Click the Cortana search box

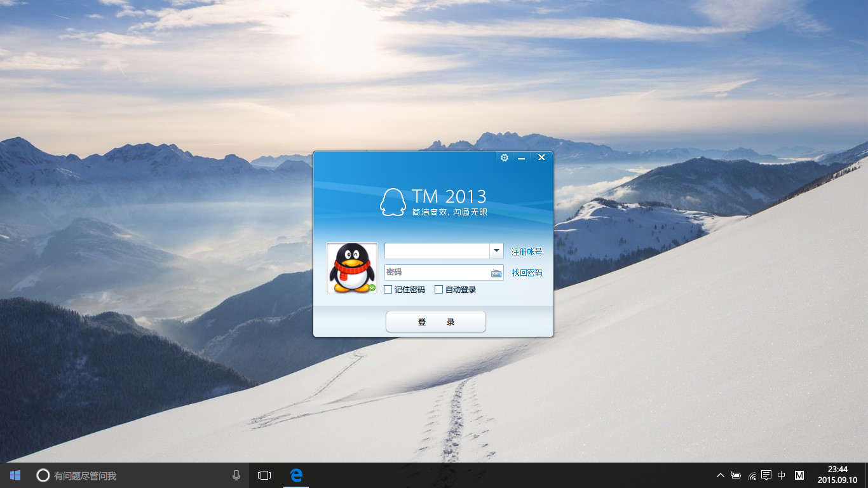(x=140, y=475)
